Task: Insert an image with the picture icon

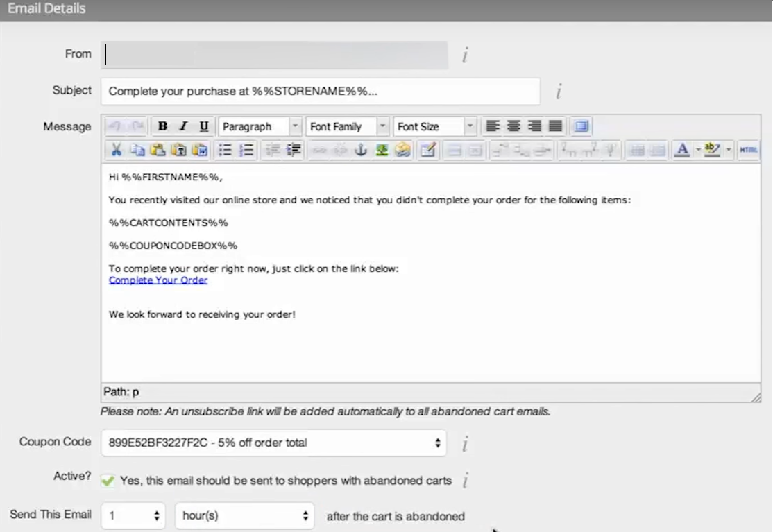Action: pos(382,150)
